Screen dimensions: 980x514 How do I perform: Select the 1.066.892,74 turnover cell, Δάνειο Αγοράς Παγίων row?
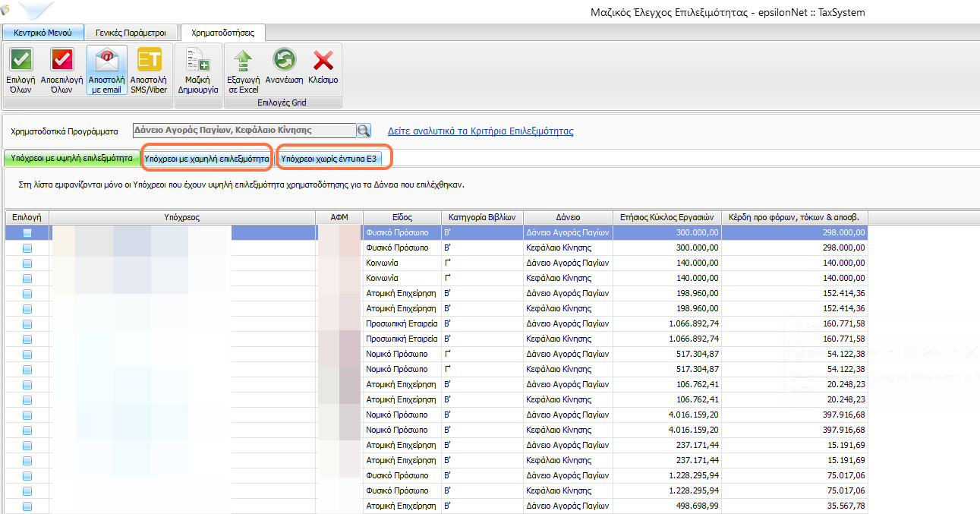(667, 323)
